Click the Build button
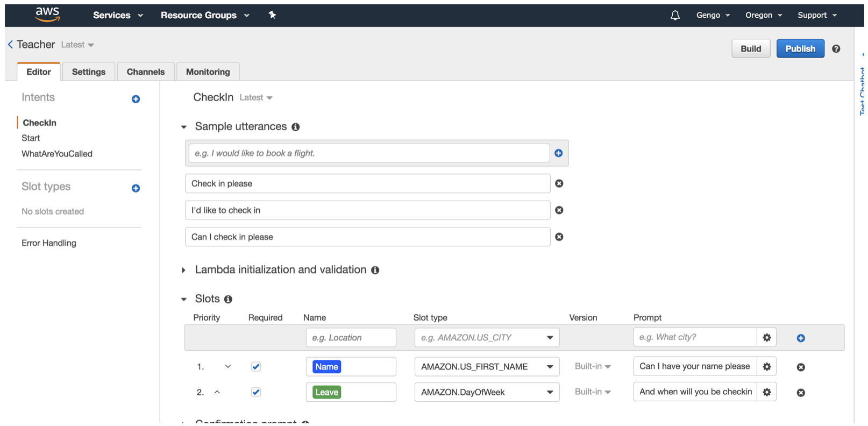Viewport: 868px width, 426px height. click(x=750, y=48)
